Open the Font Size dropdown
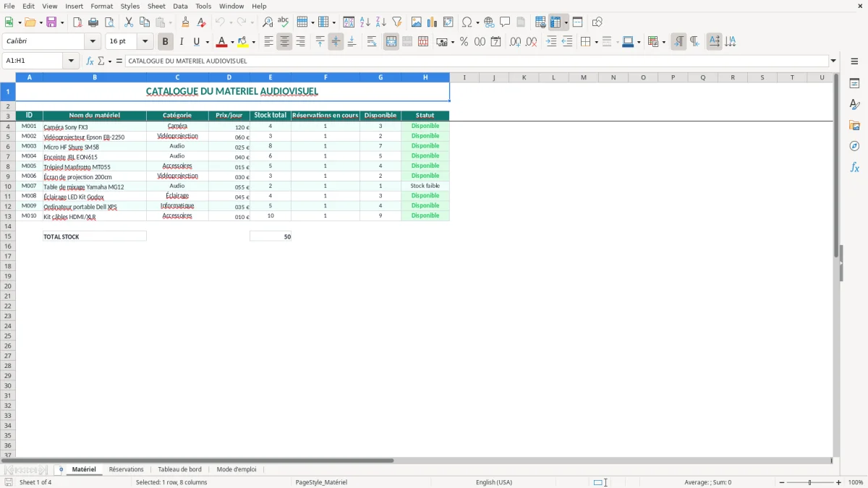The width and height of the screenshot is (868, 488). click(145, 42)
